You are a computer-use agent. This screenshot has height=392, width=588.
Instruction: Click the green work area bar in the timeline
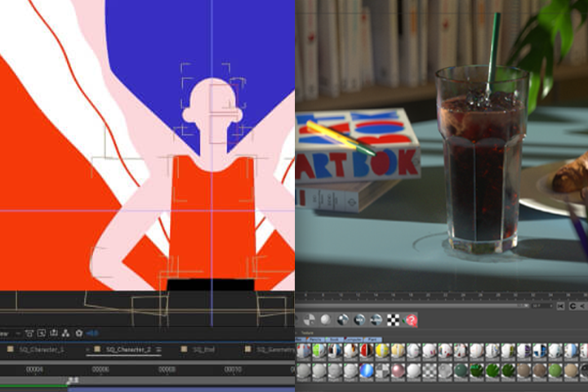click(33, 385)
